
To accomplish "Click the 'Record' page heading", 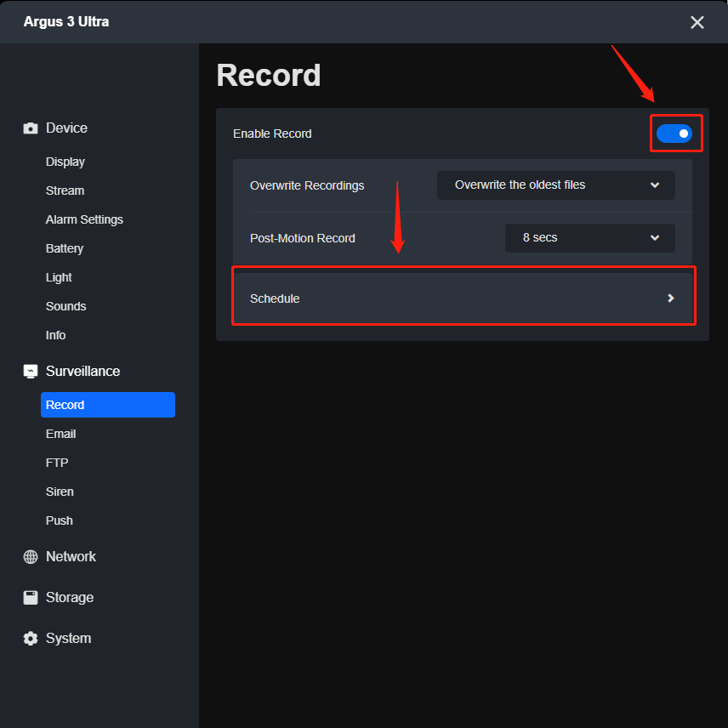I will tap(269, 75).
